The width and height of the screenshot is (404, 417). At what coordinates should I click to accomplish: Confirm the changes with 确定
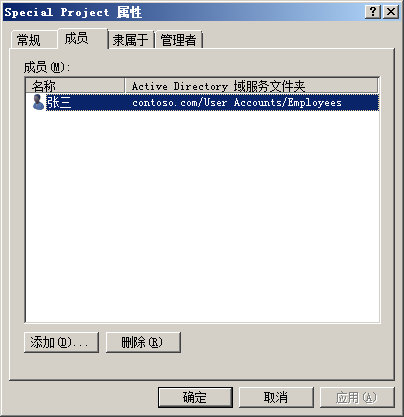[195, 397]
